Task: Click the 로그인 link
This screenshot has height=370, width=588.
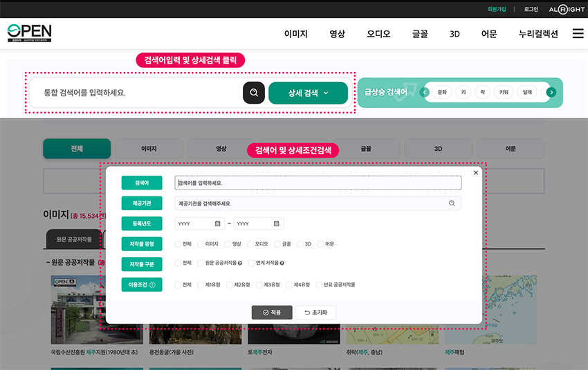Action: click(x=531, y=10)
